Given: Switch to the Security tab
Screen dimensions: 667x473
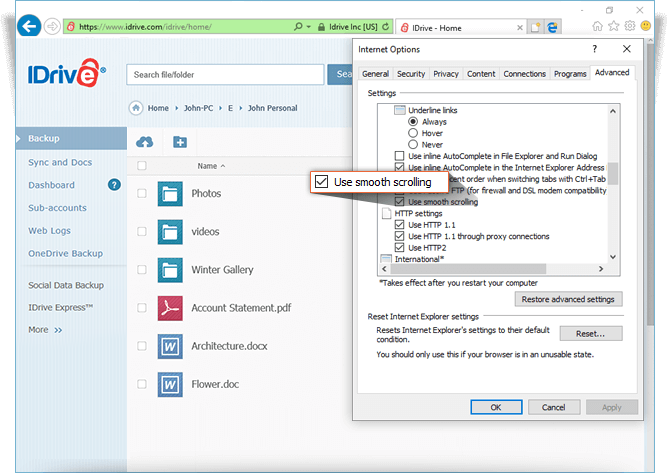Looking at the screenshot, I should (411, 74).
